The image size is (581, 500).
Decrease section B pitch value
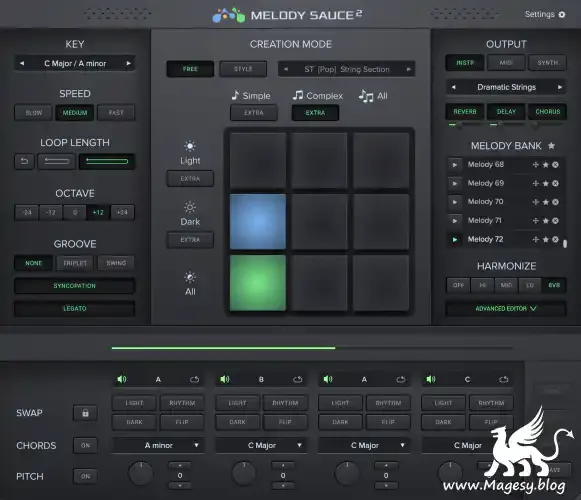click(x=283, y=486)
